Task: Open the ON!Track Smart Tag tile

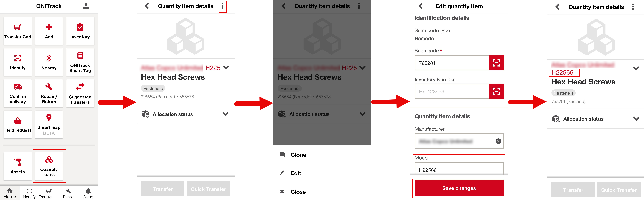Action: [80, 62]
